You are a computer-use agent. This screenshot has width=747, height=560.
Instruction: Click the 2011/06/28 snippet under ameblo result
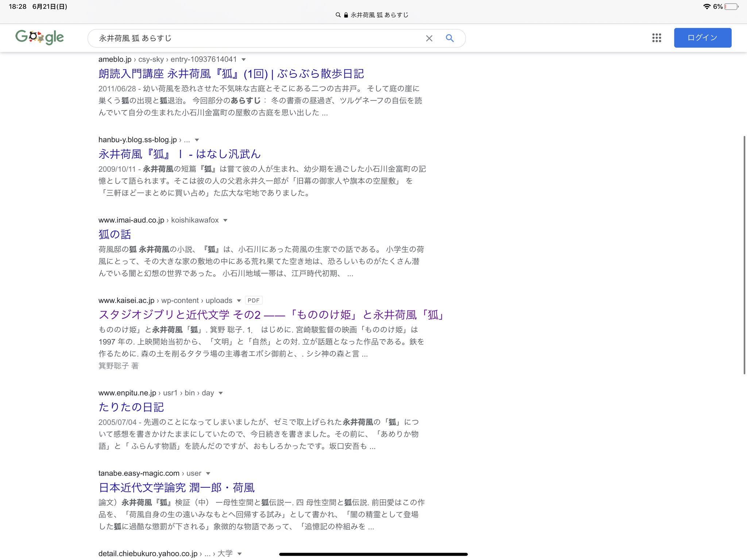[x=260, y=101]
